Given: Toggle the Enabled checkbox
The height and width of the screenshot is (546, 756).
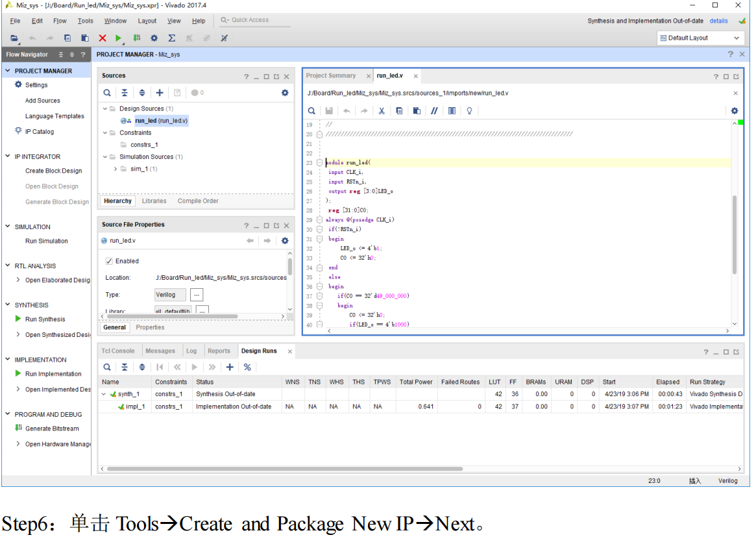Looking at the screenshot, I should coord(109,261).
